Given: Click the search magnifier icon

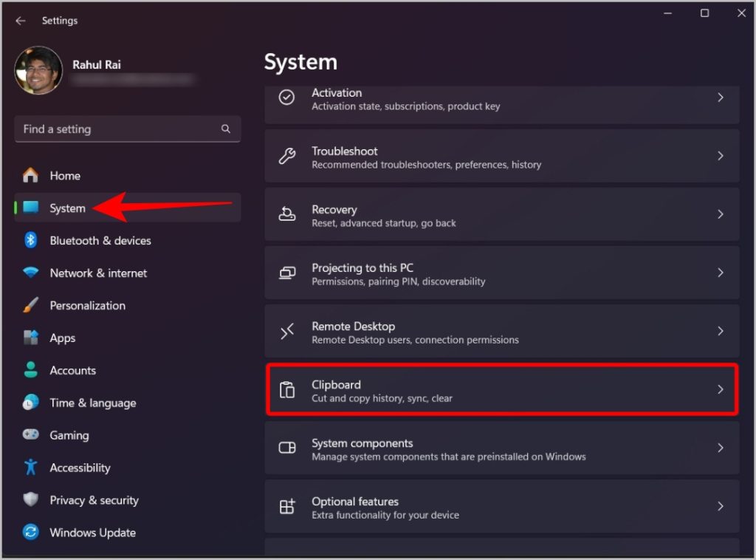Looking at the screenshot, I should tap(226, 129).
